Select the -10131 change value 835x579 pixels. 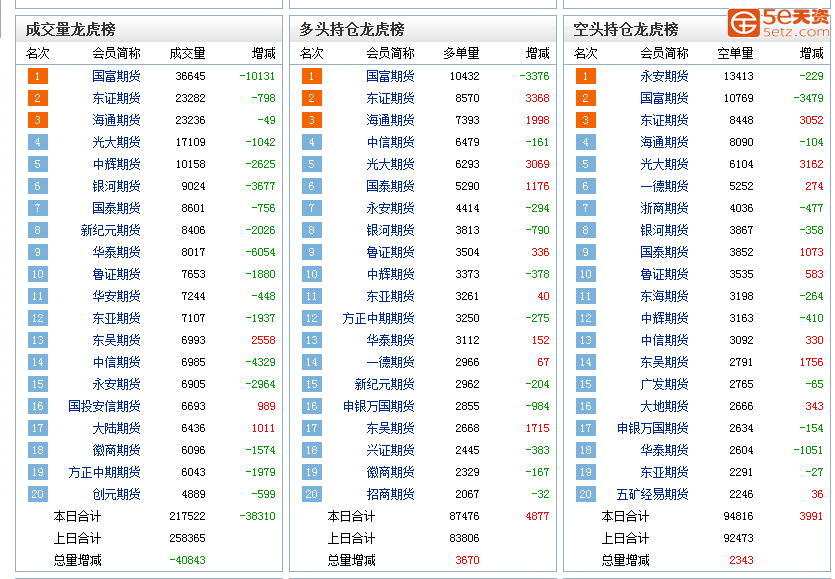click(257, 76)
